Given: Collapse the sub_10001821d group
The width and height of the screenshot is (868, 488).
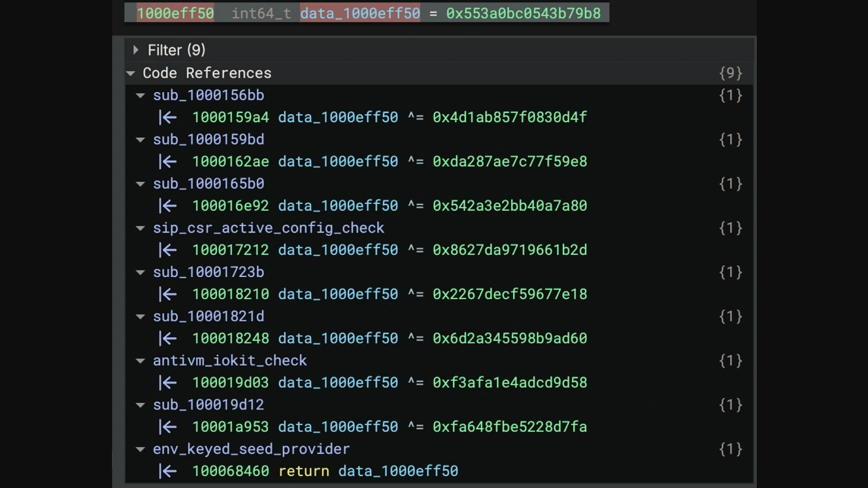Looking at the screenshot, I should 141,317.
